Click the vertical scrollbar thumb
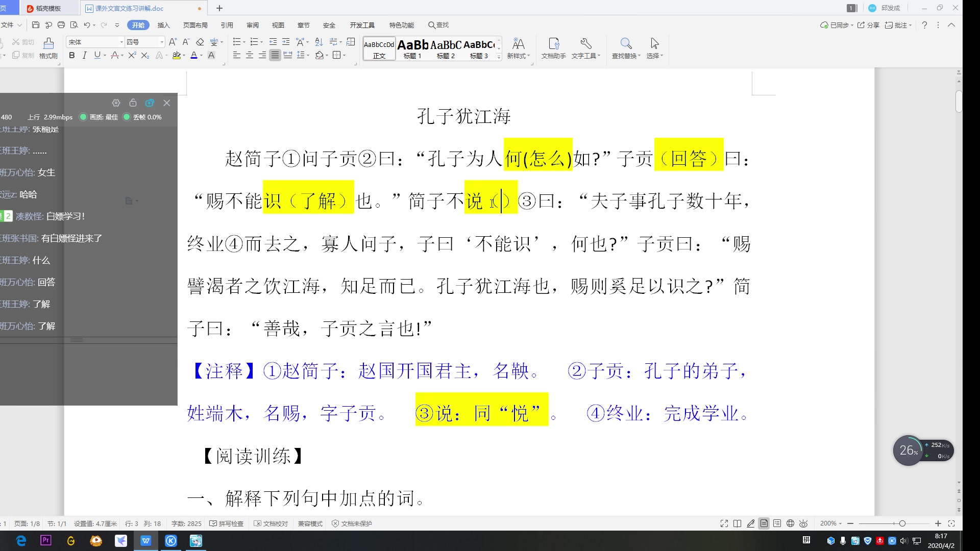This screenshot has height=551, width=980. 958,102
